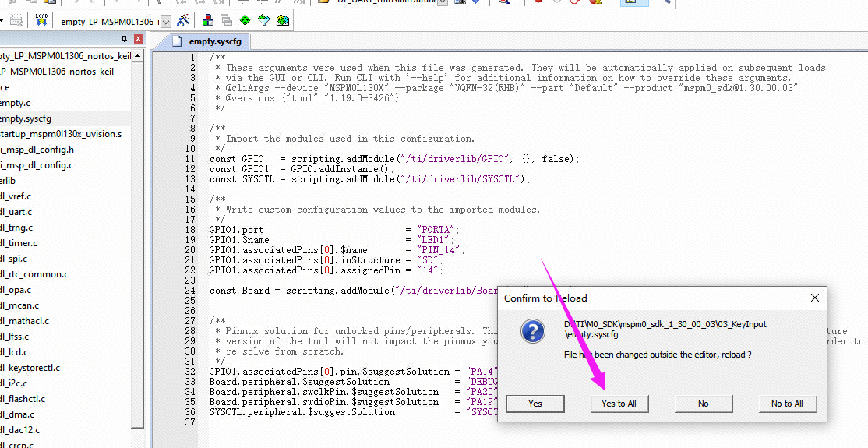Screen dimensions: 868x448
Task: Click the "PIN_14" string value in code
Action: point(439,250)
